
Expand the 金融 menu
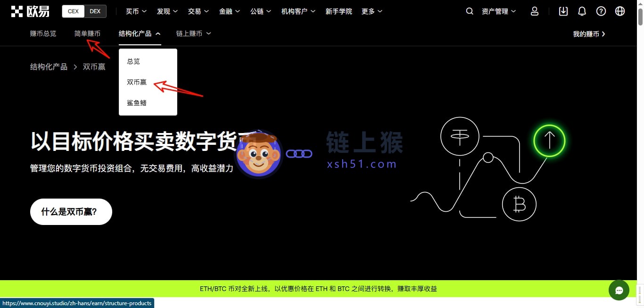point(230,11)
